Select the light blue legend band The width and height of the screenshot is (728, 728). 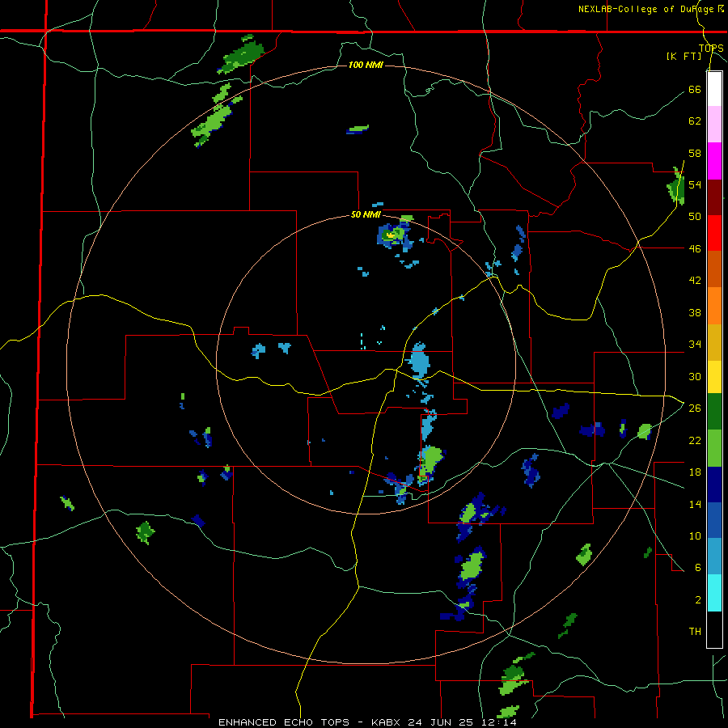pyautogui.click(x=714, y=557)
